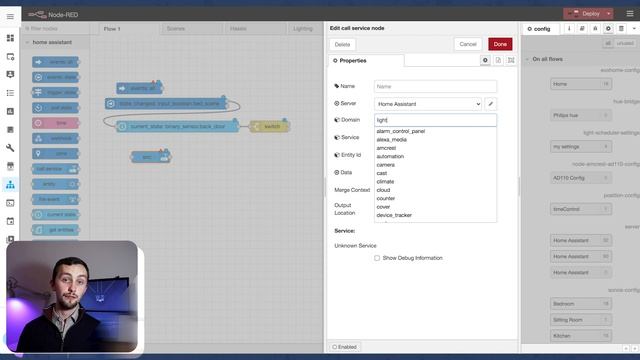This screenshot has height=360, width=640.
Task: Click the filter nodes search box
Action: [55, 29]
